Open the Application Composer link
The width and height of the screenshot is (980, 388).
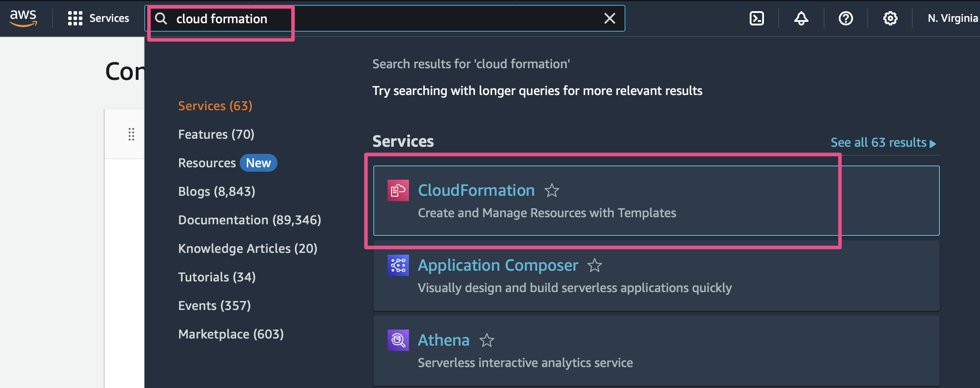click(498, 265)
